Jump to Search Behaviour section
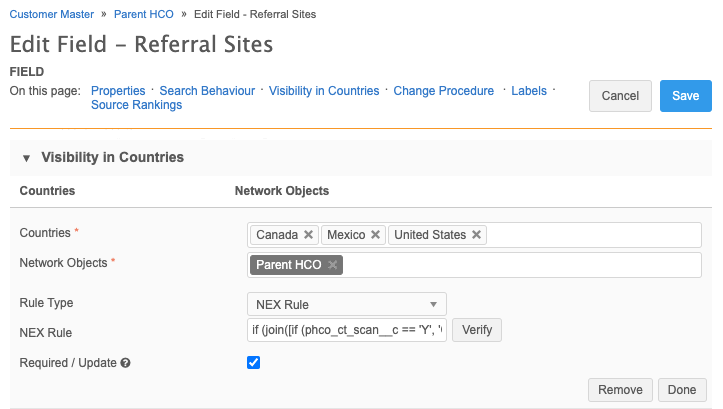 (x=207, y=91)
